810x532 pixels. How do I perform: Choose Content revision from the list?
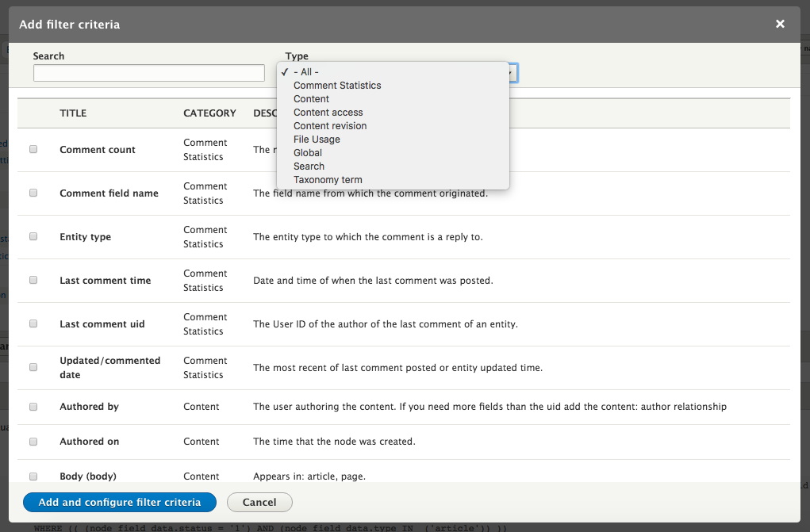click(330, 126)
